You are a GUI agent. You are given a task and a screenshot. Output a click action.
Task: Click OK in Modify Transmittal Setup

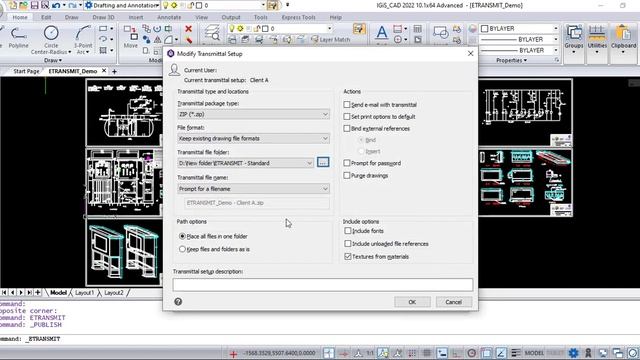412,302
